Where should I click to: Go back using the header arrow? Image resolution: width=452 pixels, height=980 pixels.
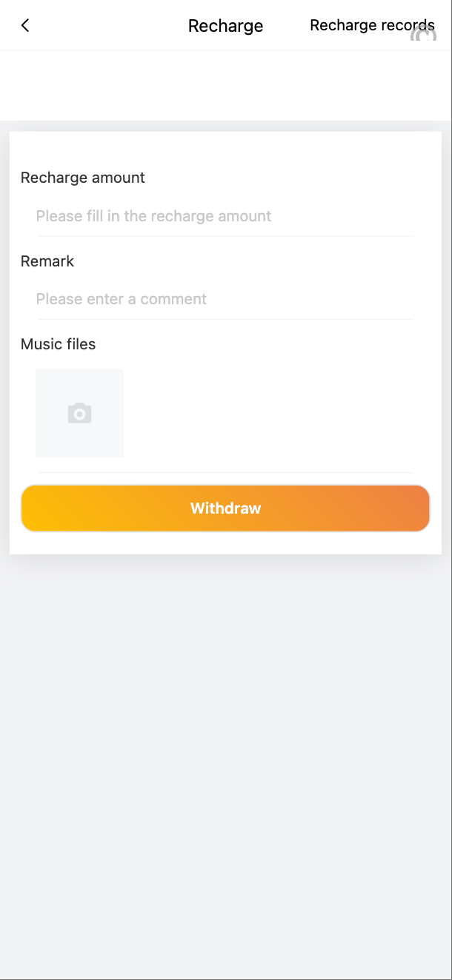(25, 26)
